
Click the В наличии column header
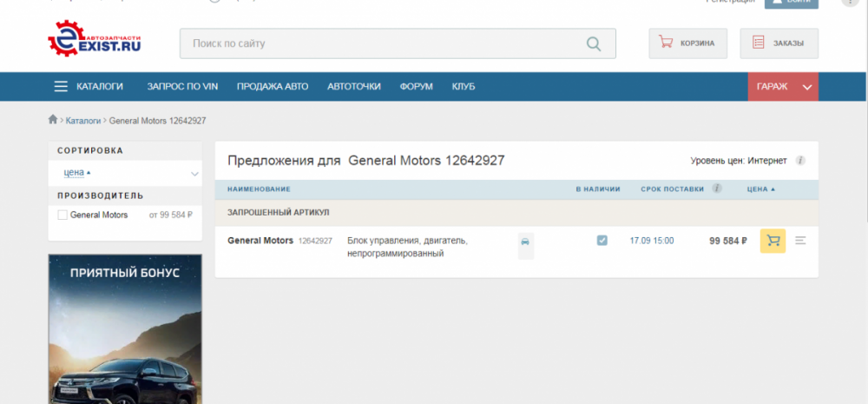(x=598, y=189)
